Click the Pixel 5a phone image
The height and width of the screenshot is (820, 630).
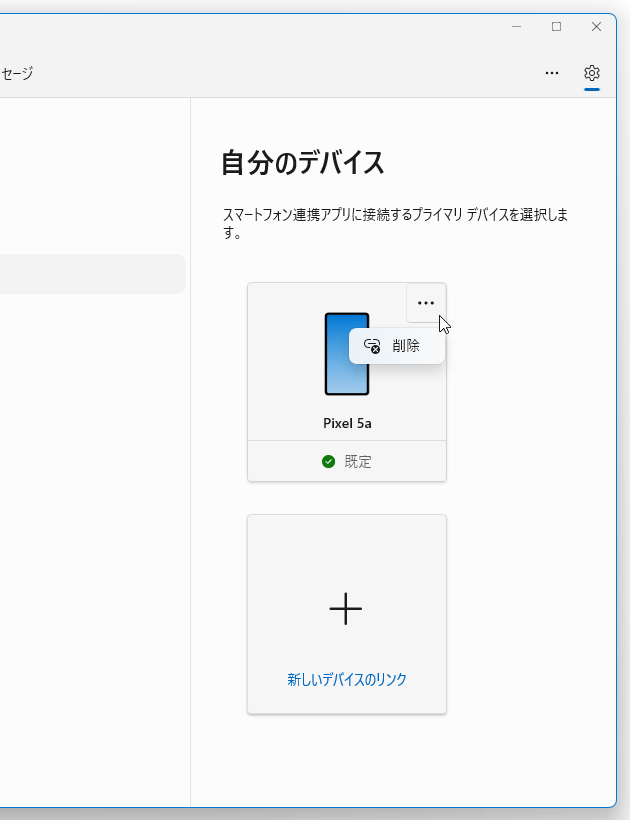point(347,354)
